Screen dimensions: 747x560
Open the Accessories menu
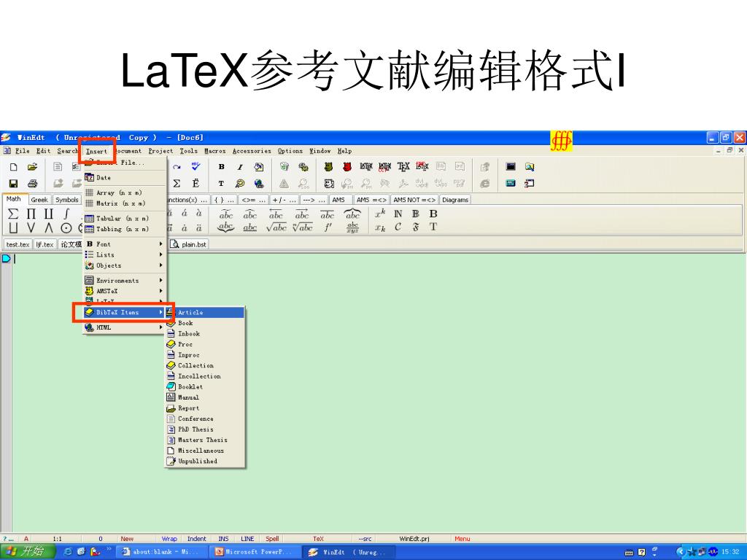[252, 151]
